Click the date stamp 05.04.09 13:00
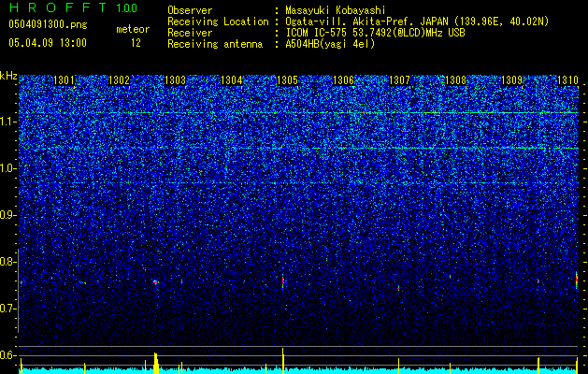 point(48,43)
